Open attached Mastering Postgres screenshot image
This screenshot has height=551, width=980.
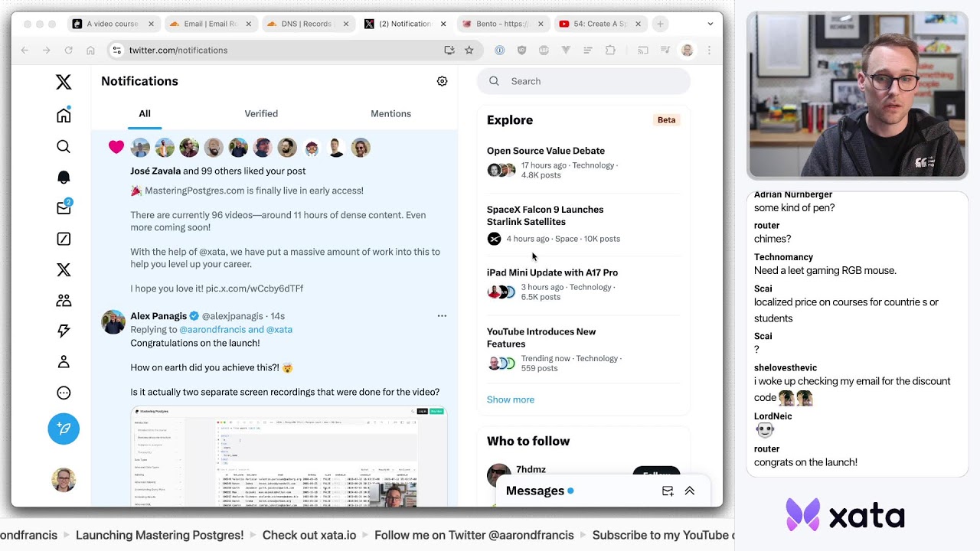[289, 457]
